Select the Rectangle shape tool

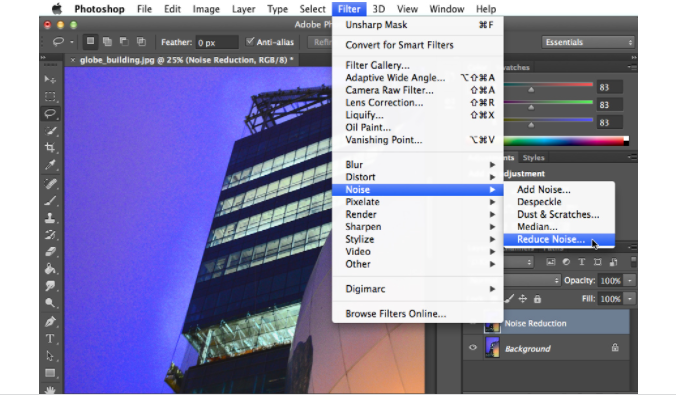(50, 373)
